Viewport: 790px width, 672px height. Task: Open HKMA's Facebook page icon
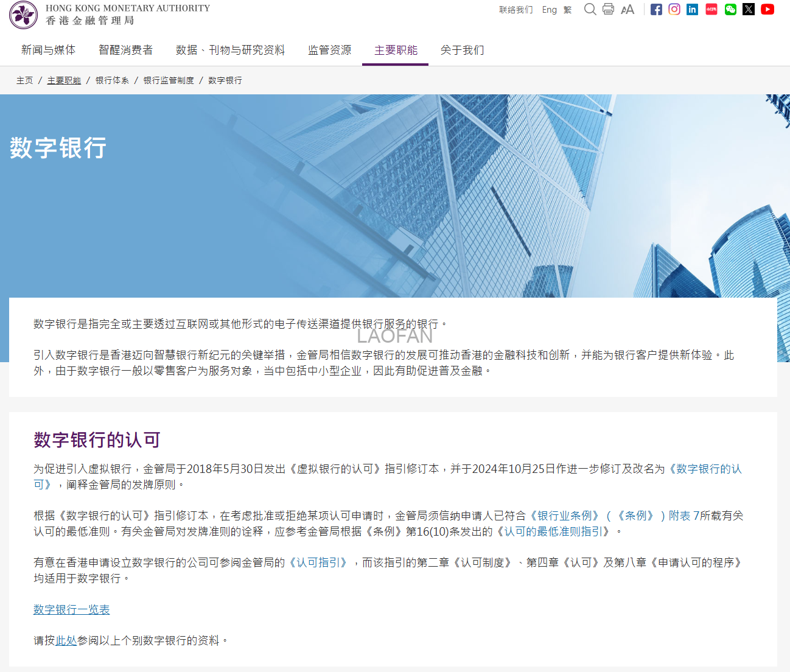point(656,9)
